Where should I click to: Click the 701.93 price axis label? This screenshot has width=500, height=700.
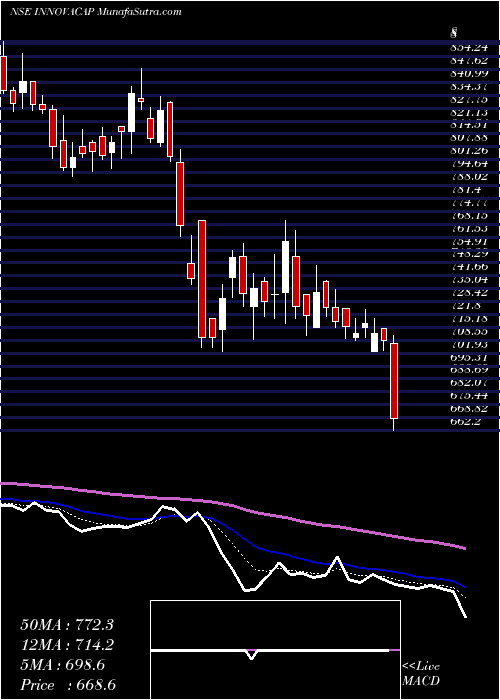[469, 346]
